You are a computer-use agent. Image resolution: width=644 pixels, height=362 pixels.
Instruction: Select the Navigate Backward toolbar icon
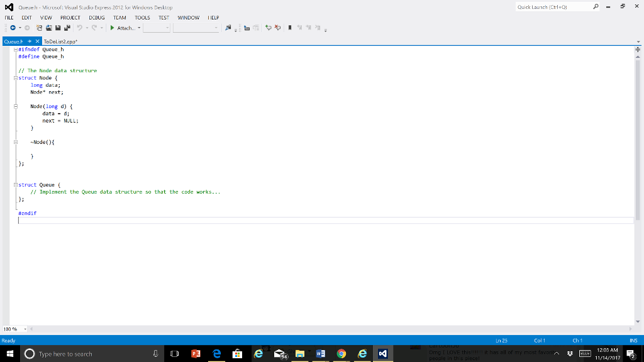pos(13,28)
